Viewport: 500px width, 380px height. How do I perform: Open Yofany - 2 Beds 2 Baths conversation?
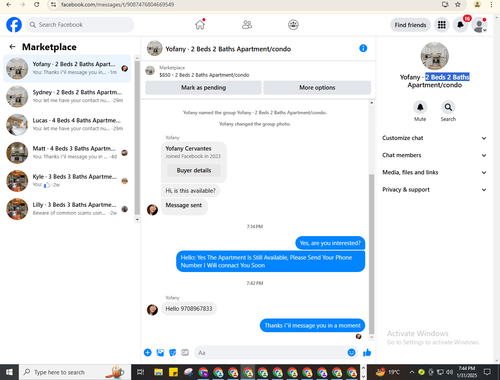tap(67, 68)
